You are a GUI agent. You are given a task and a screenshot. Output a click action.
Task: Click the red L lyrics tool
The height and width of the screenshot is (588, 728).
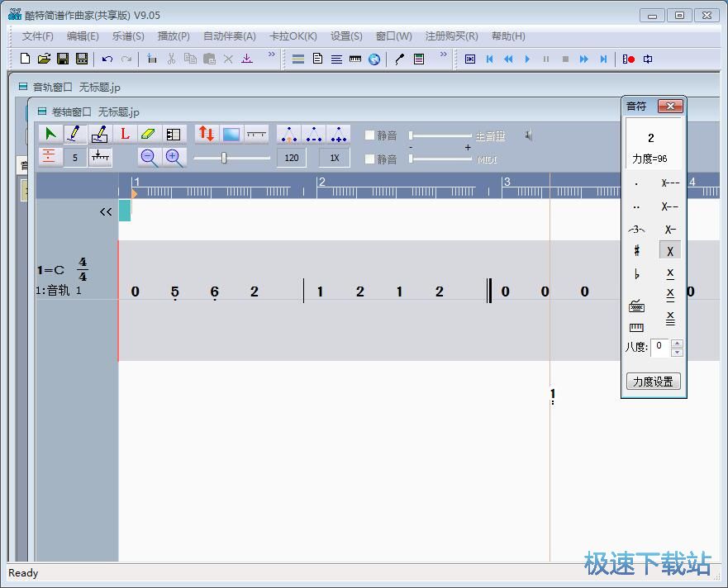pyautogui.click(x=125, y=134)
